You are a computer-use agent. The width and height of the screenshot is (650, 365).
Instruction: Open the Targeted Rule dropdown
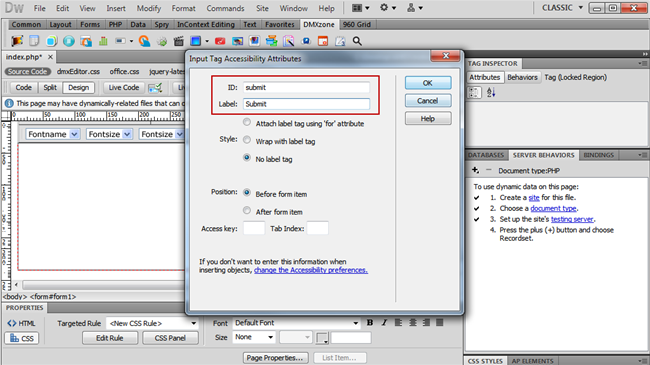(x=152, y=323)
